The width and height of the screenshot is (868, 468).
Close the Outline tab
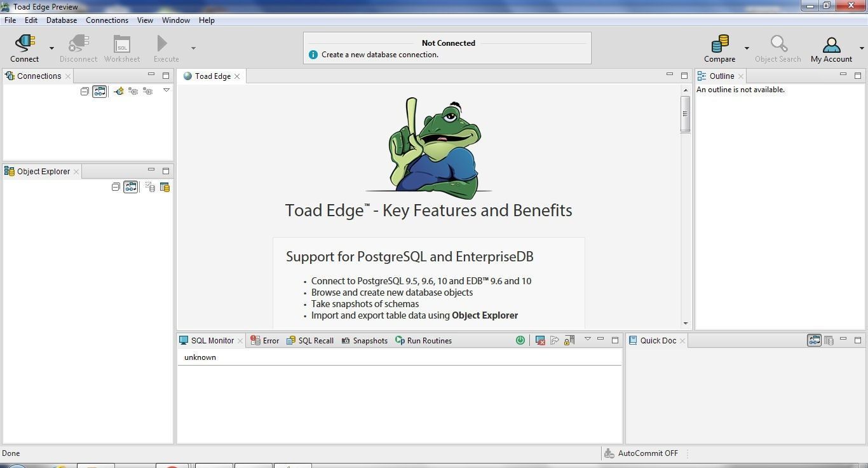[740, 76]
